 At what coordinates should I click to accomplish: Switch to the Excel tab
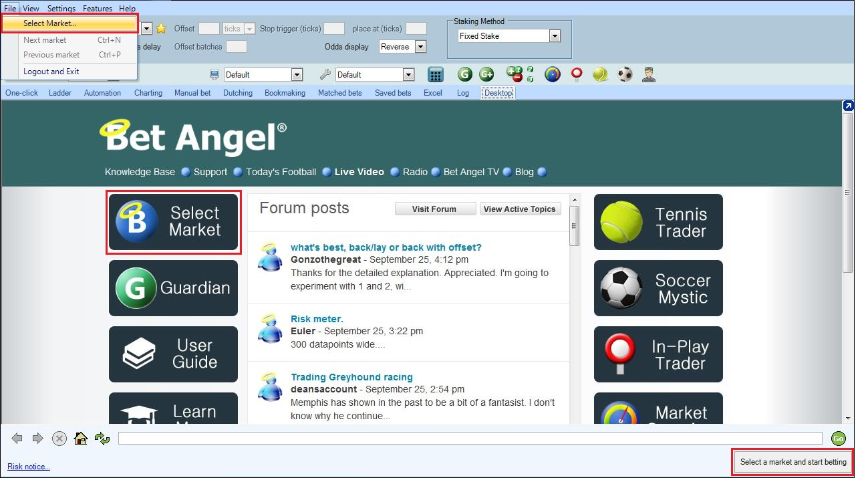click(433, 93)
